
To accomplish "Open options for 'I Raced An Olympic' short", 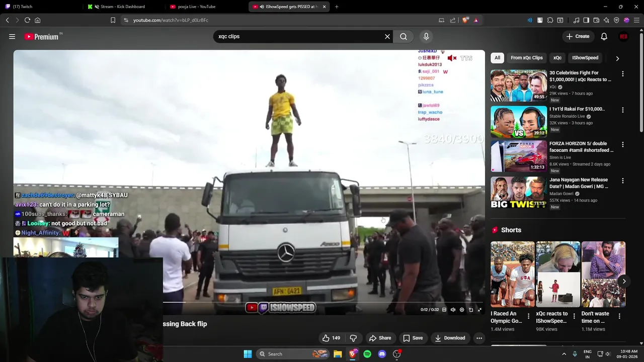I will (x=528, y=316).
